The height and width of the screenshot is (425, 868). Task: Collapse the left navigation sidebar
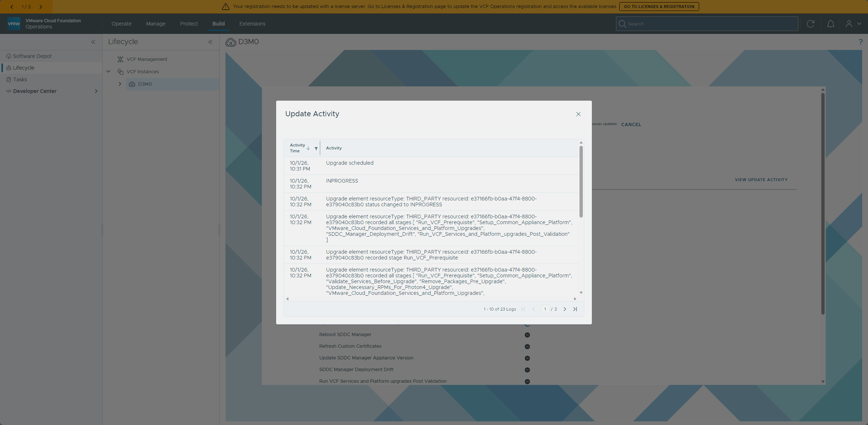click(93, 42)
